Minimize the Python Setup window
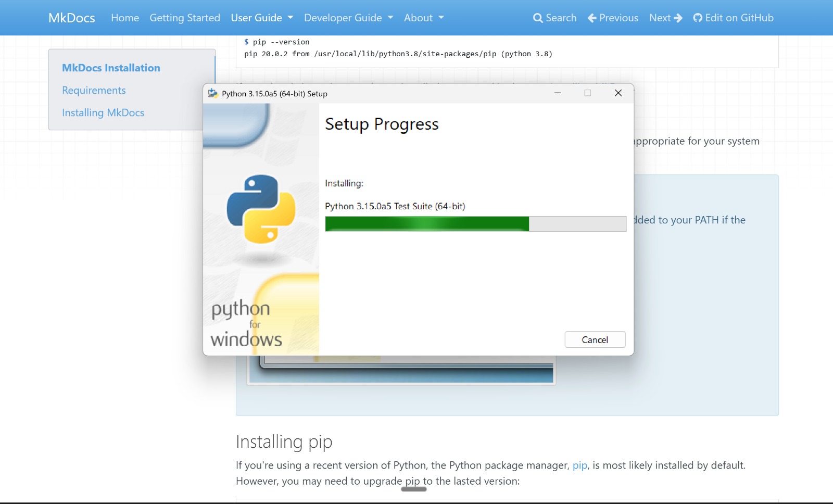Viewport: 833px width, 504px height. pyautogui.click(x=558, y=93)
